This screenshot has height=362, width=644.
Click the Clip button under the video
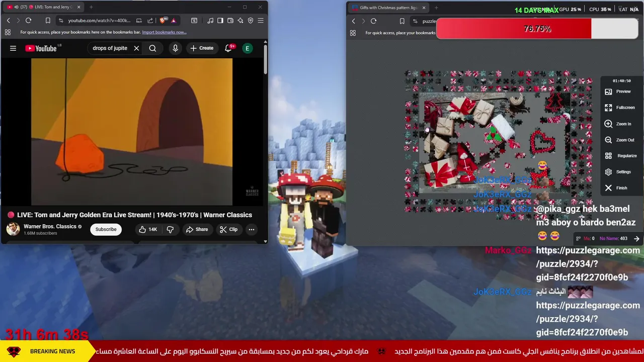pos(228,229)
